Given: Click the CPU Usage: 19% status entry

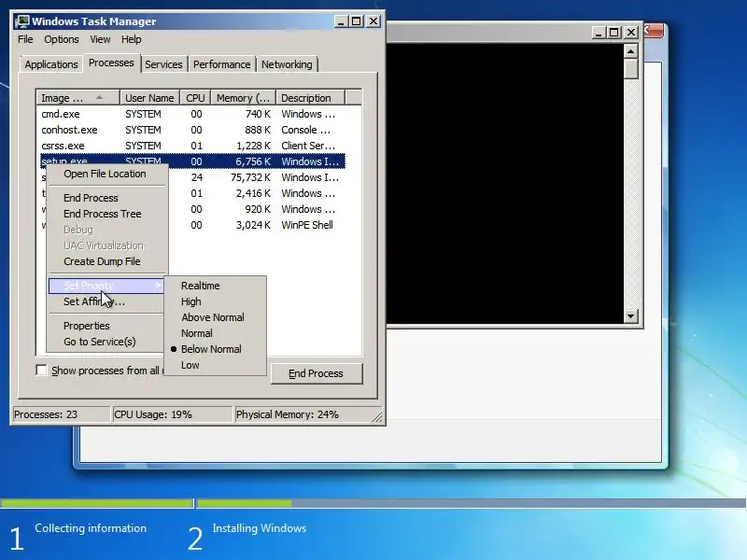Looking at the screenshot, I should pos(172,414).
